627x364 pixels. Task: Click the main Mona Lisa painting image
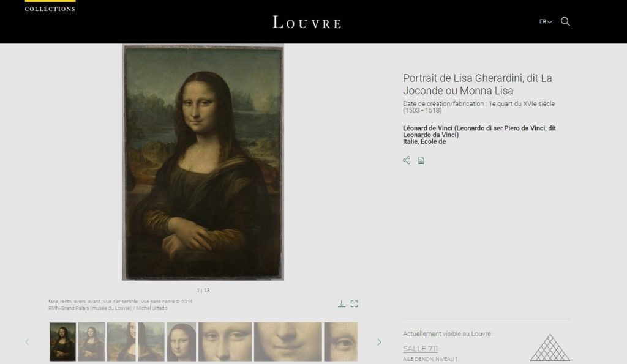[203, 162]
